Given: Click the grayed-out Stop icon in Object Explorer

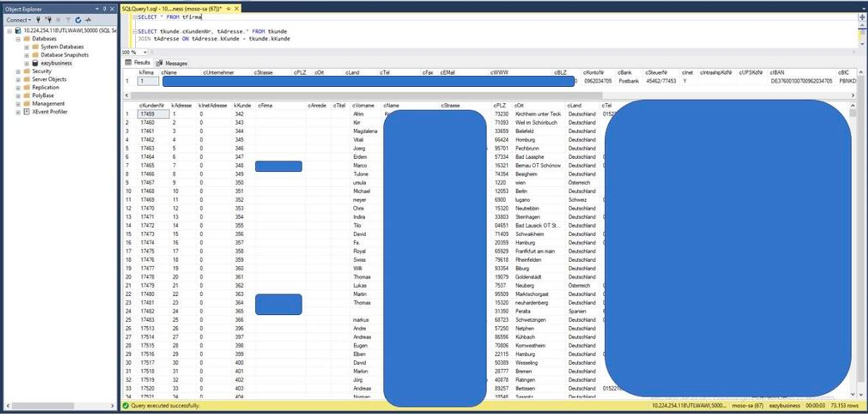Looking at the screenshot, I should pyautogui.click(x=59, y=20).
